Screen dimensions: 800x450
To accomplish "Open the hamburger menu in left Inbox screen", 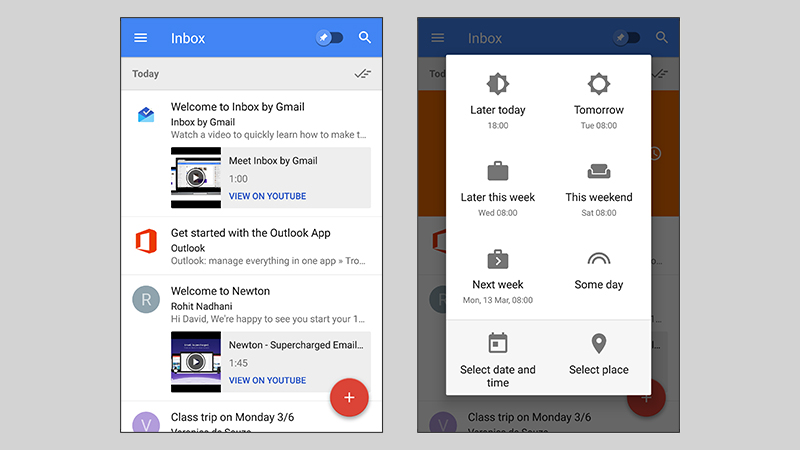I will coord(140,38).
